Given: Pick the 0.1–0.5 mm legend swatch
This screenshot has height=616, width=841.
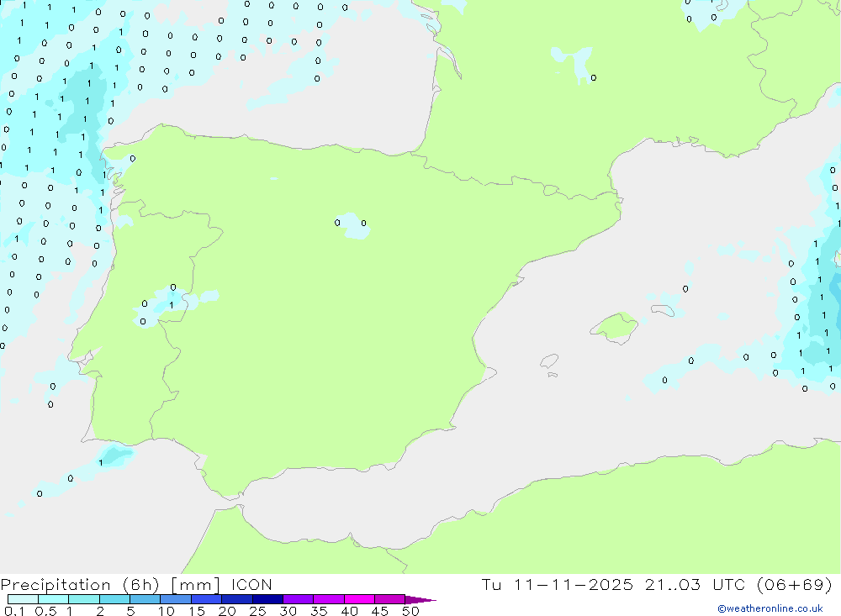Looking at the screenshot, I should [x=23, y=599].
